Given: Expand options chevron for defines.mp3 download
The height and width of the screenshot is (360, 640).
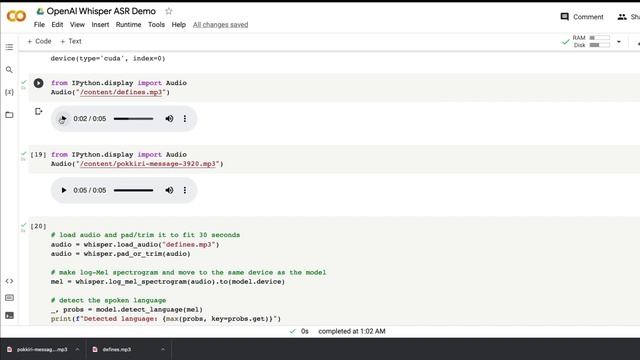Looking at the screenshot, I should pos(163,349).
